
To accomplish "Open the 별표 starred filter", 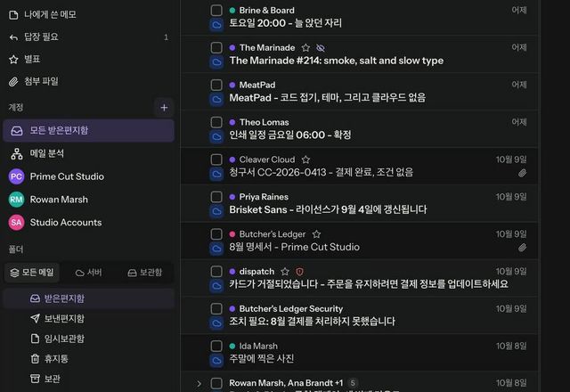I will pyautogui.click(x=87, y=60).
